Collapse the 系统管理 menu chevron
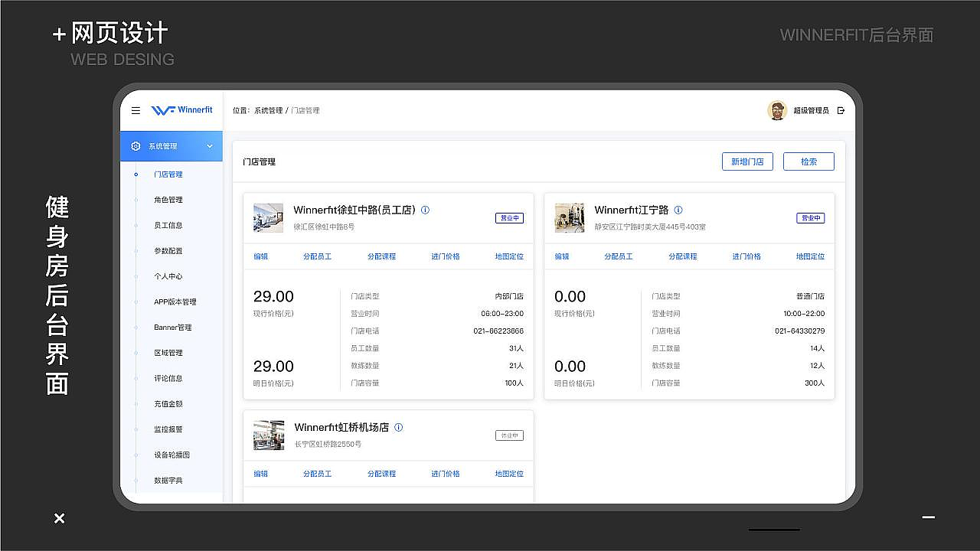 point(210,146)
